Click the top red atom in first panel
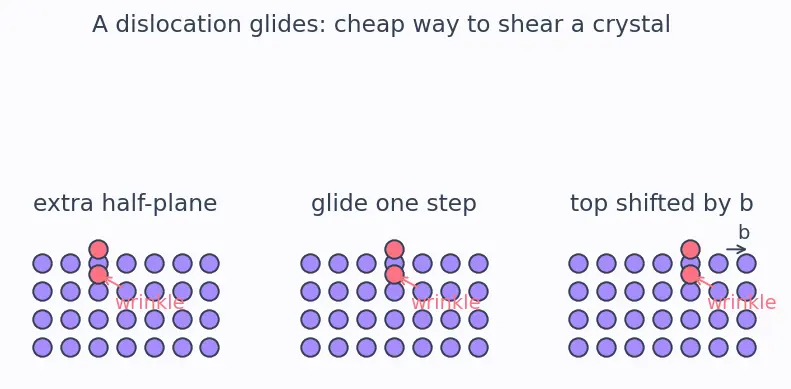 [98, 249]
